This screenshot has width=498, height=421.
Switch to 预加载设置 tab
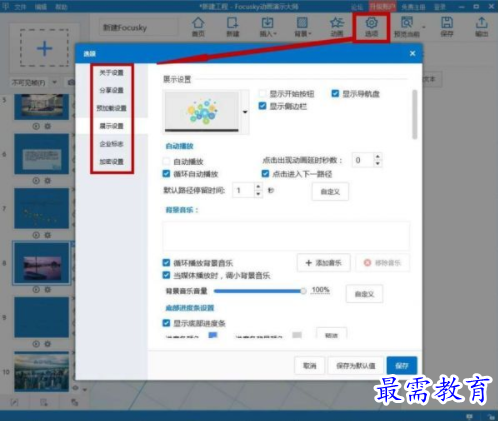pos(111,108)
